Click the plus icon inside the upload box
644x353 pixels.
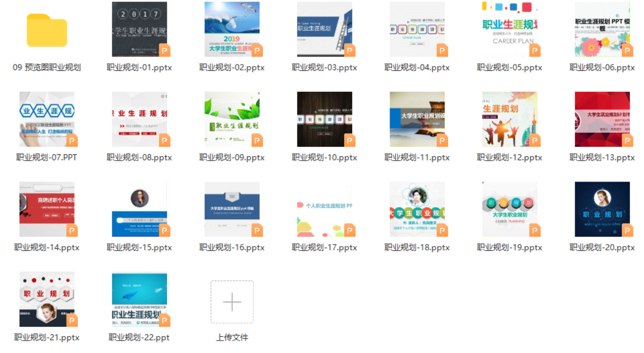(x=232, y=301)
